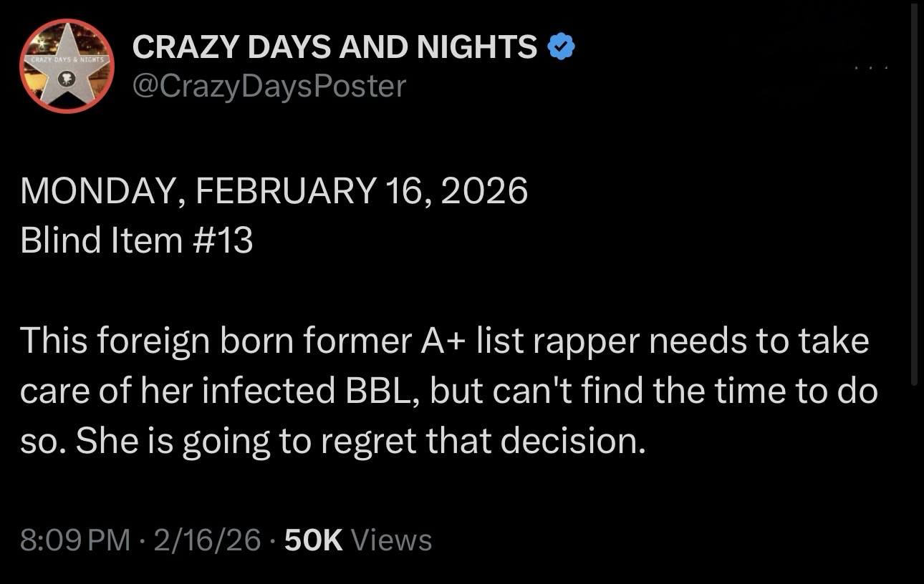Image resolution: width=924 pixels, height=584 pixels.
Task: Open the three-dot more options menu
Action: [871, 68]
